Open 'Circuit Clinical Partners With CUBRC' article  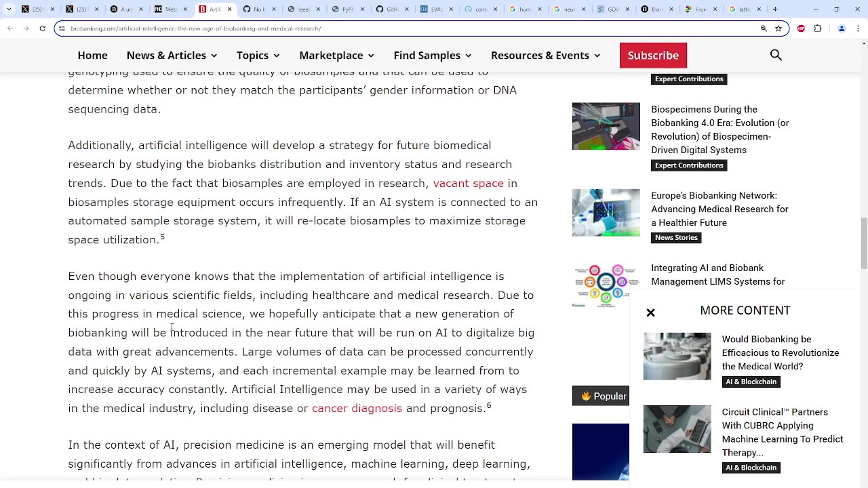point(783,432)
